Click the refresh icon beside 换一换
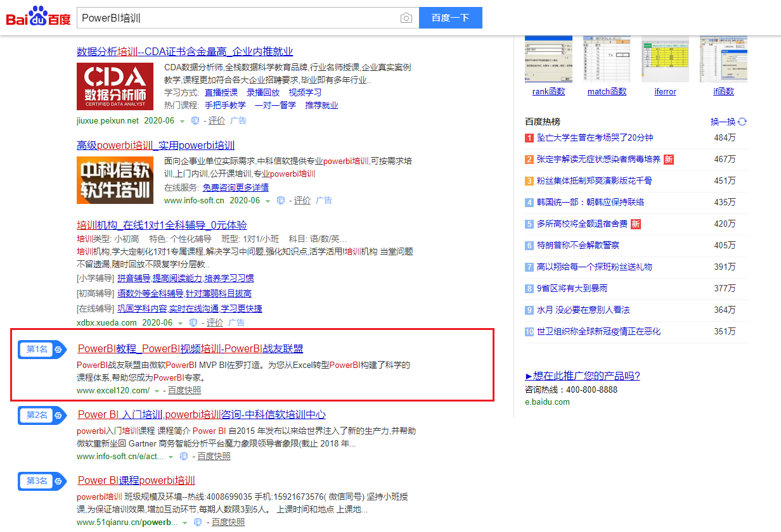Screen dimensions: 781x532 (742, 122)
